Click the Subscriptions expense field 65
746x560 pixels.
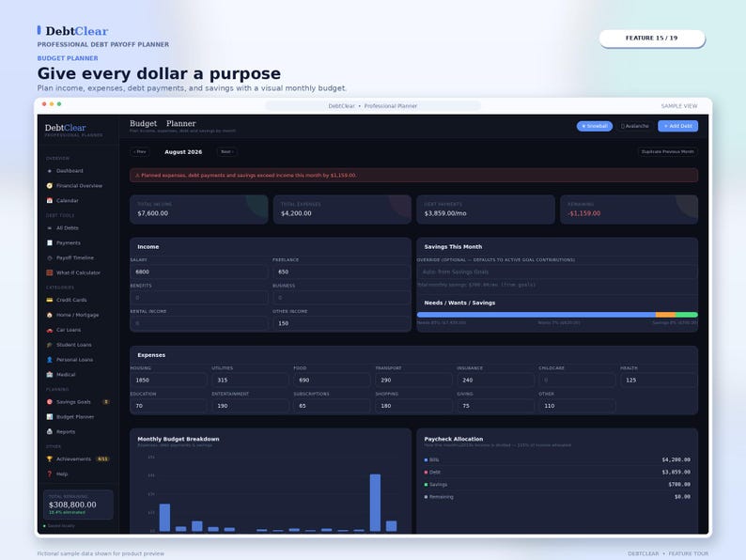tap(332, 406)
